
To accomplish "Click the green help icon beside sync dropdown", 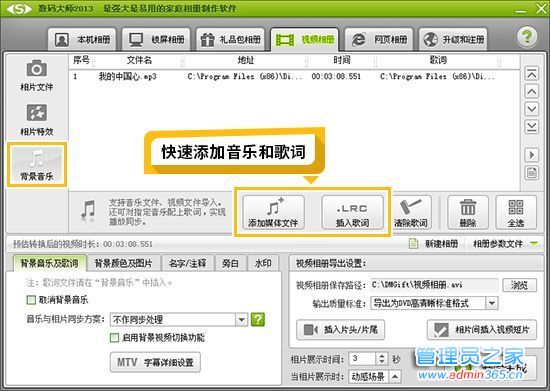I will 258,319.
